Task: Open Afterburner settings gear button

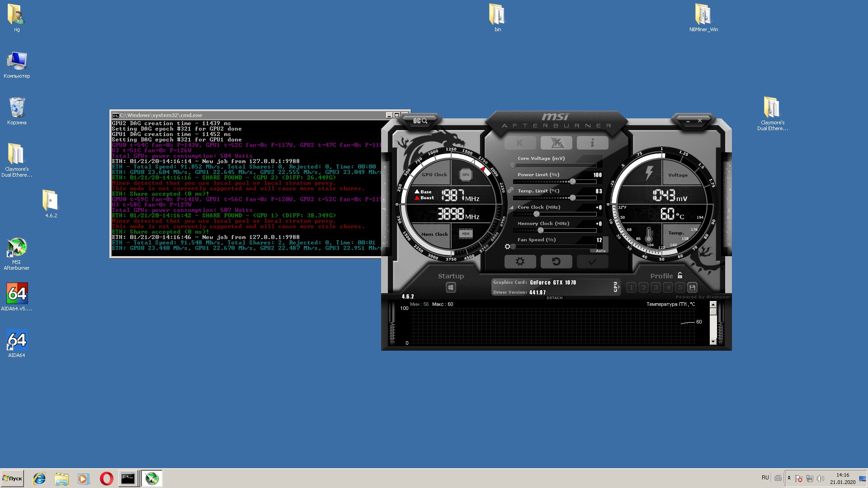Action: pyautogui.click(x=520, y=261)
